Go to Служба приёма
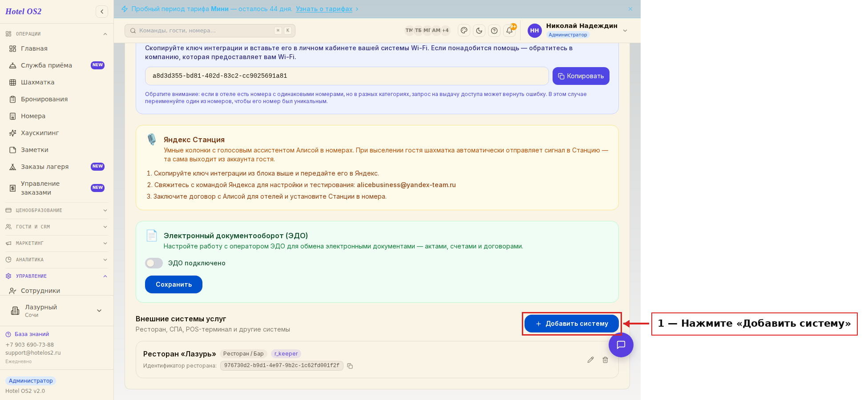 pos(57,65)
